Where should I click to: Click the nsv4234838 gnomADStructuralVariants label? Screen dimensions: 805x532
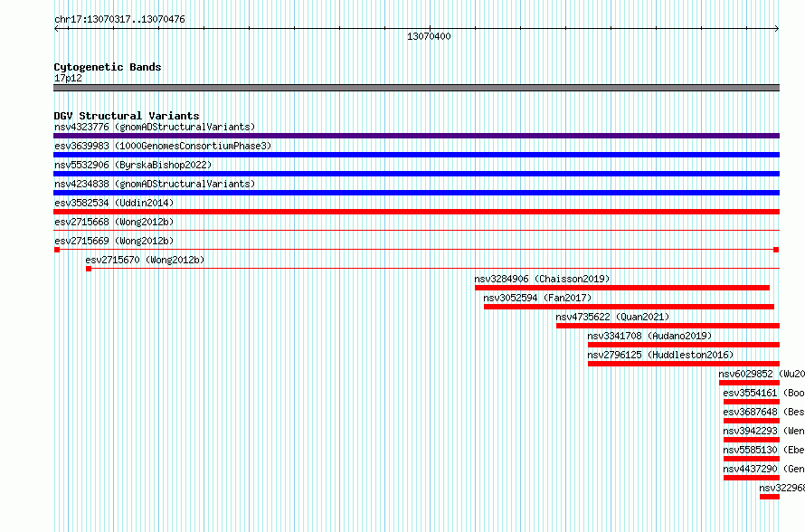(x=155, y=184)
